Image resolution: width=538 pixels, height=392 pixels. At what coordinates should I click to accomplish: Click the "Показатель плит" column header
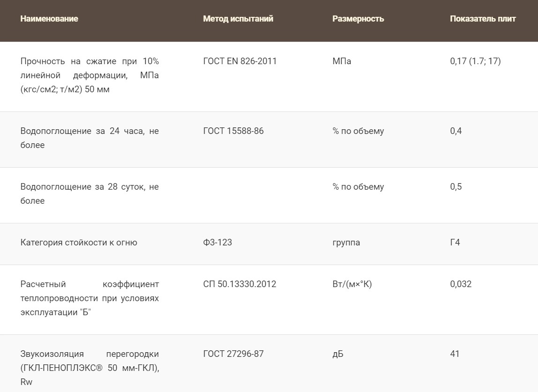click(483, 19)
